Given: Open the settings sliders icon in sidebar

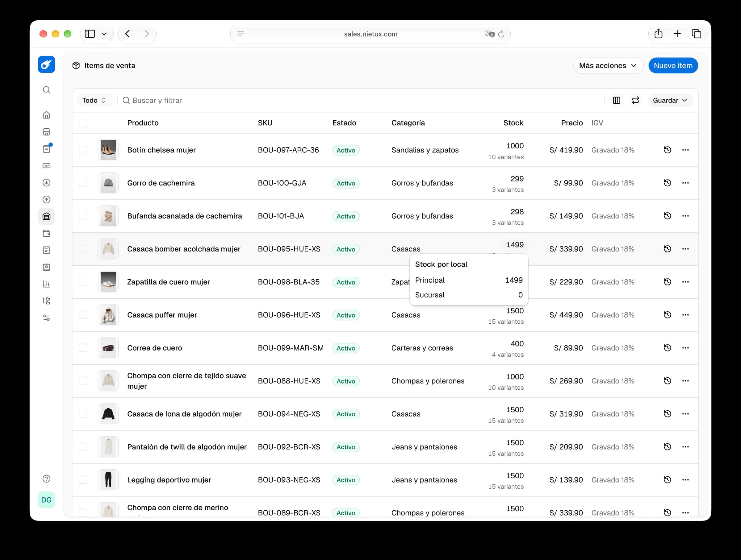Looking at the screenshot, I should [47, 318].
